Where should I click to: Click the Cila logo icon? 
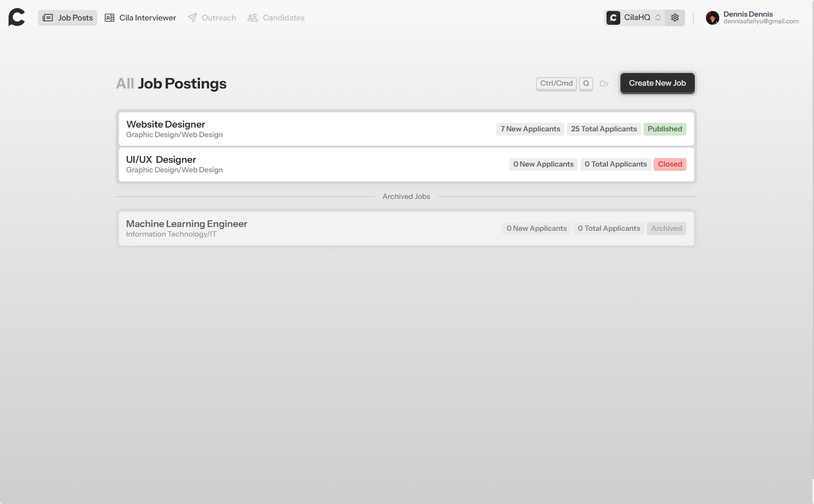tap(17, 18)
